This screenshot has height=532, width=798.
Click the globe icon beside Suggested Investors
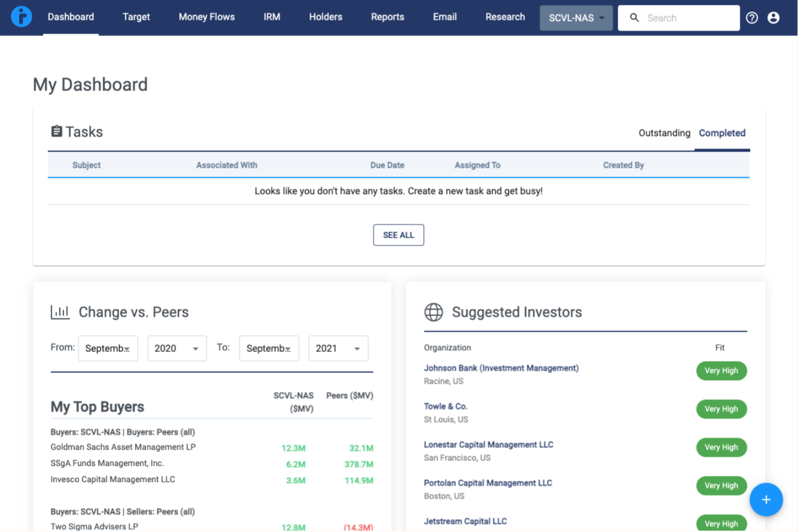click(x=434, y=312)
